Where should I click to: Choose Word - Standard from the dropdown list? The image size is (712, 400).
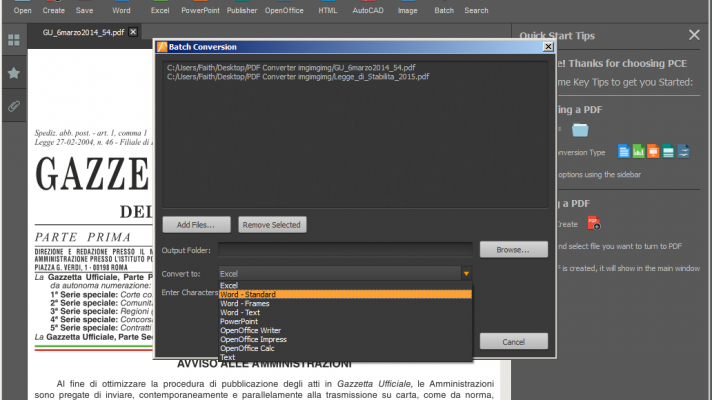coord(345,294)
